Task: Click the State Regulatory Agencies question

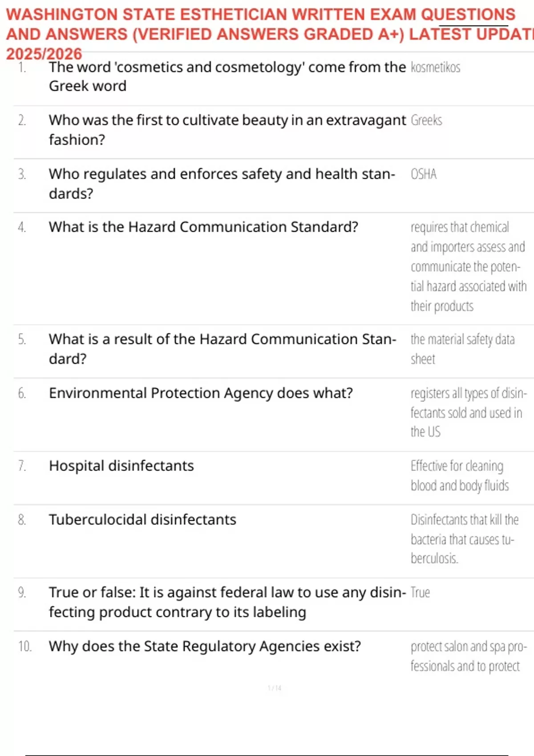Action: point(205,646)
